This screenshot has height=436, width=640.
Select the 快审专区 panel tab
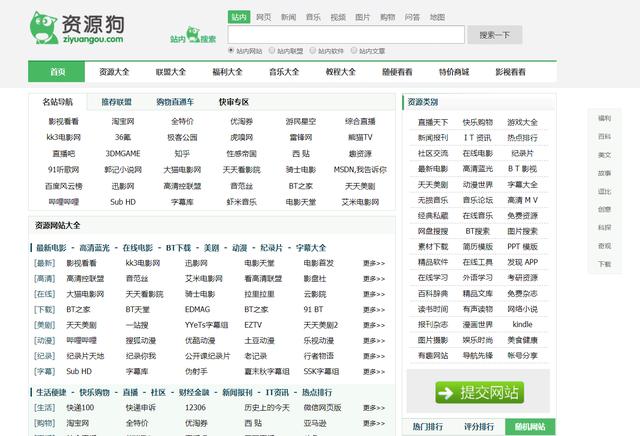(x=233, y=102)
